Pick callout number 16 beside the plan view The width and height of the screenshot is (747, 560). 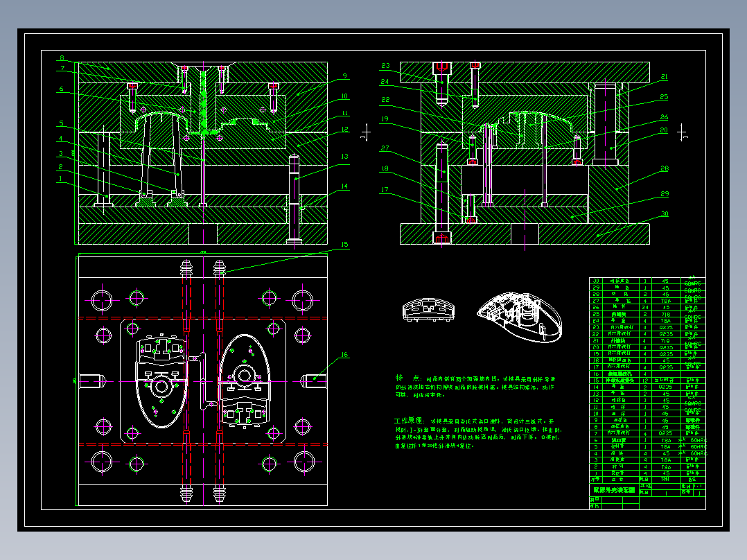344,355
